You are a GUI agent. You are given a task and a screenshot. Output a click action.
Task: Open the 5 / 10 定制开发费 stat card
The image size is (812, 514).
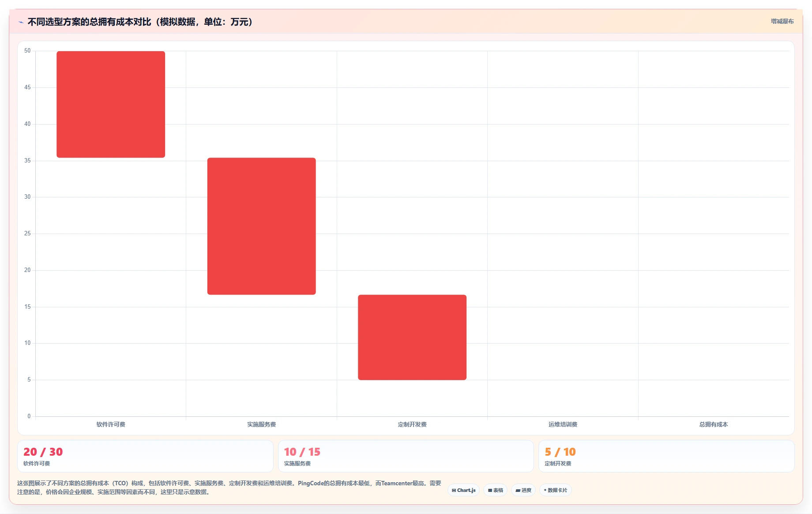666,456
